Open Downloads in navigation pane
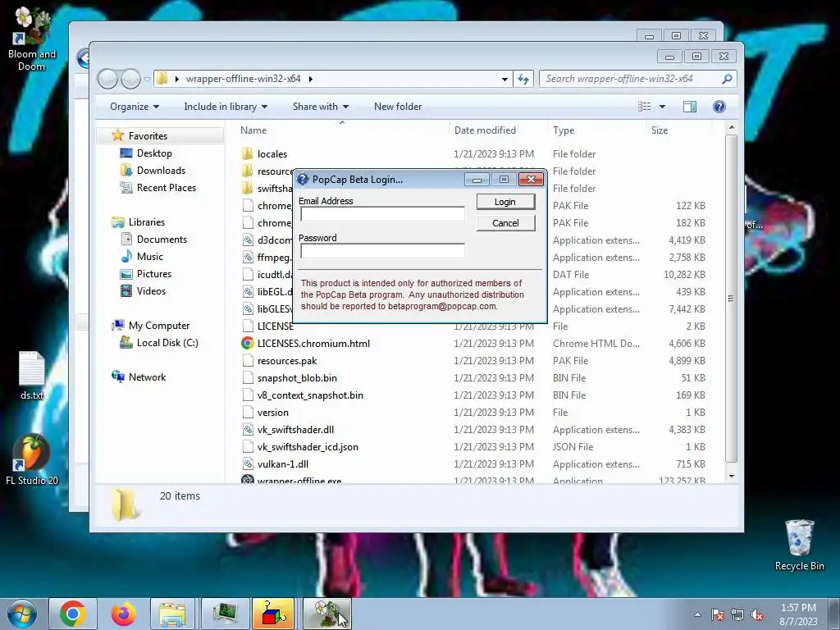840x630 pixels. point(161,171)
